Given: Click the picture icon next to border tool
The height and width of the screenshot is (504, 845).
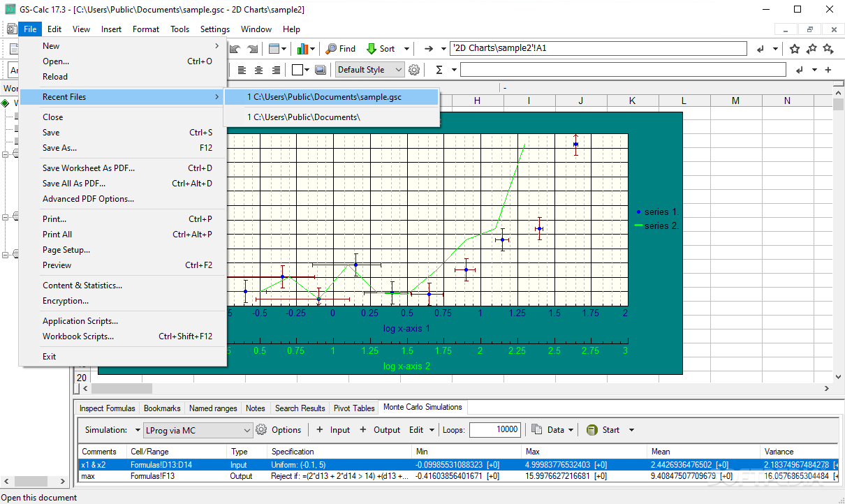Looking at the screenshot, I should 321,70.
